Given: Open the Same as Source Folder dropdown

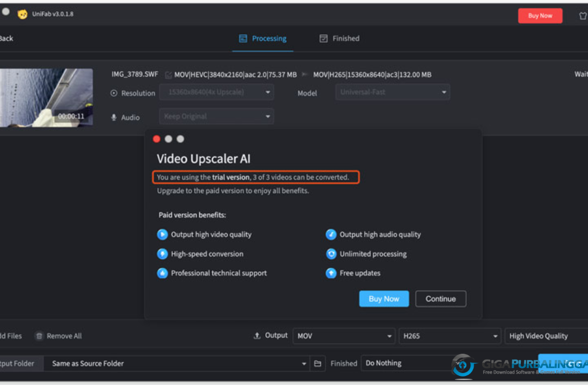Looking at the screenshot, I should pos(176,363).
